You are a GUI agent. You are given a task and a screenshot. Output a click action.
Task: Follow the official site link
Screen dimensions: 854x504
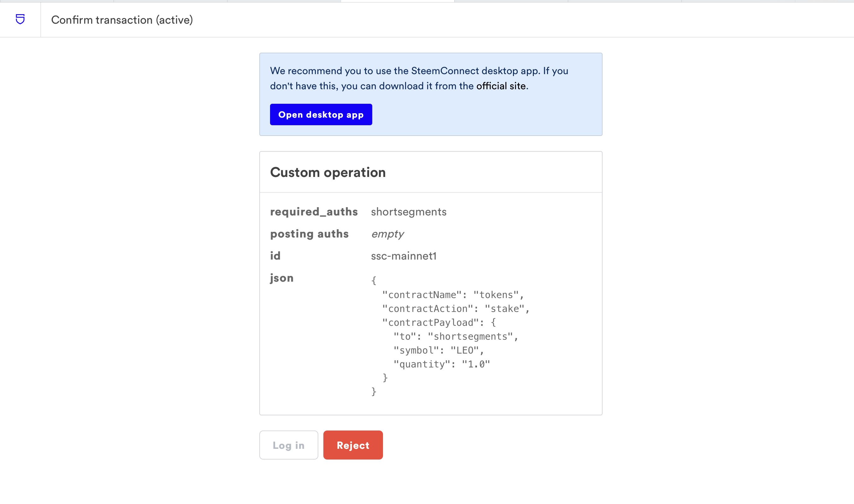click(501, 86)
